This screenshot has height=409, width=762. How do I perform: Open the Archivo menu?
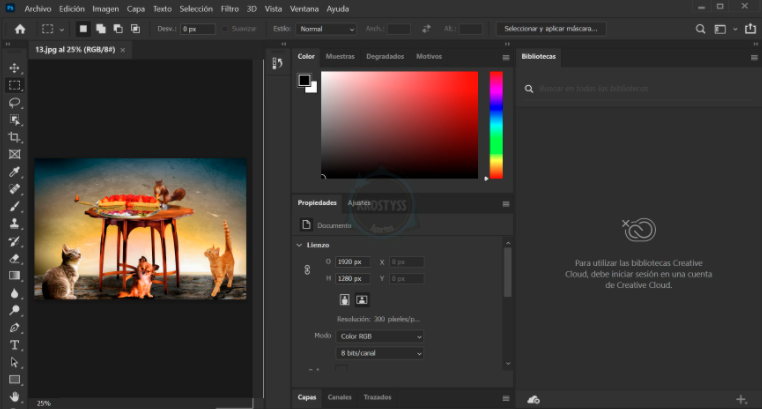[x=38, y=9]
